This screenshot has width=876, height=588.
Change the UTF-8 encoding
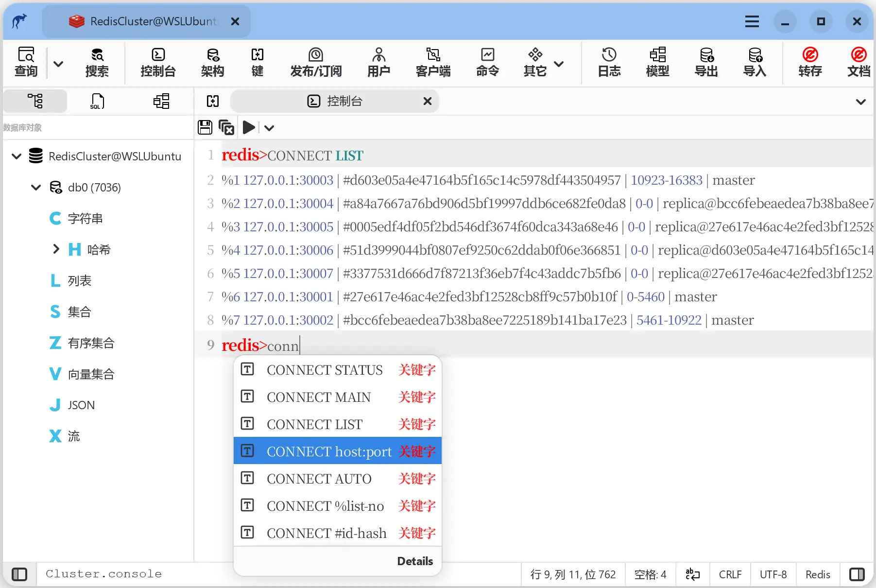[773, 574]
